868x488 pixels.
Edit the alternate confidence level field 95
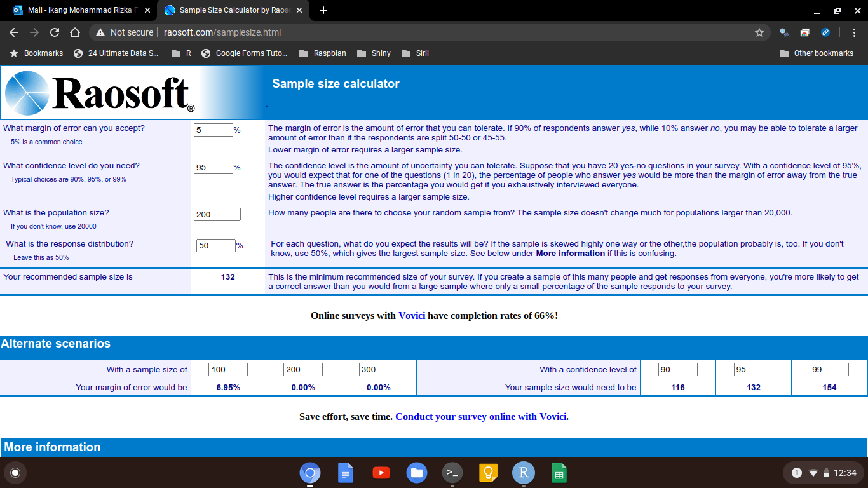(x=754, y=369)
